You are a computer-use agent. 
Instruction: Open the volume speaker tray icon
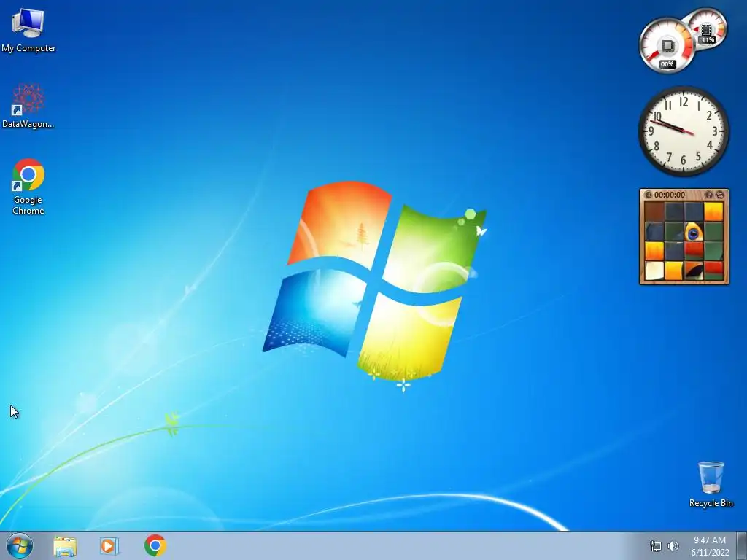[x=673, y=546]
